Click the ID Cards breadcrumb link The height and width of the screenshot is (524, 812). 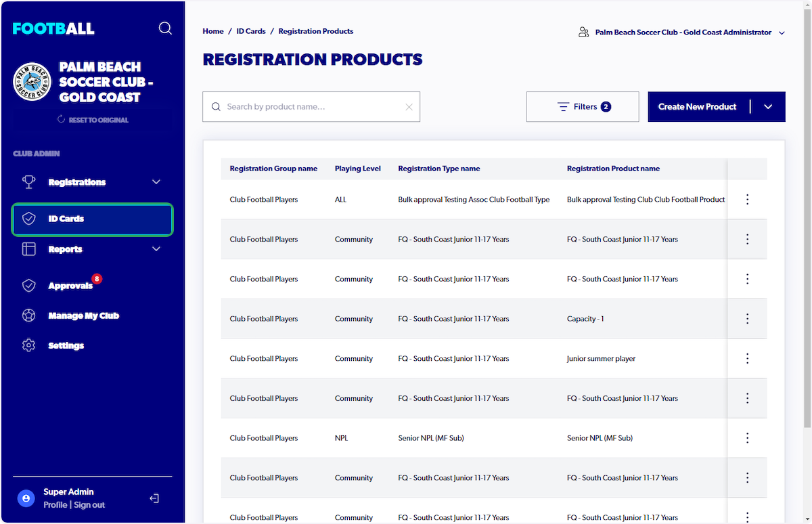pos(251,31)
